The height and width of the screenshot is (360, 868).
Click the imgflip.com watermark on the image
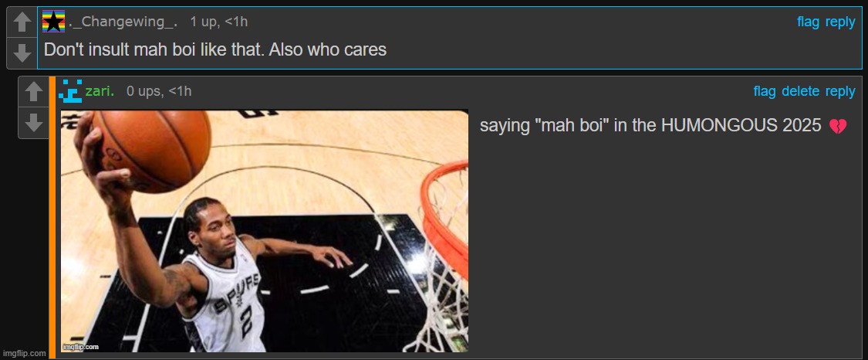click(x=81, y=347)
